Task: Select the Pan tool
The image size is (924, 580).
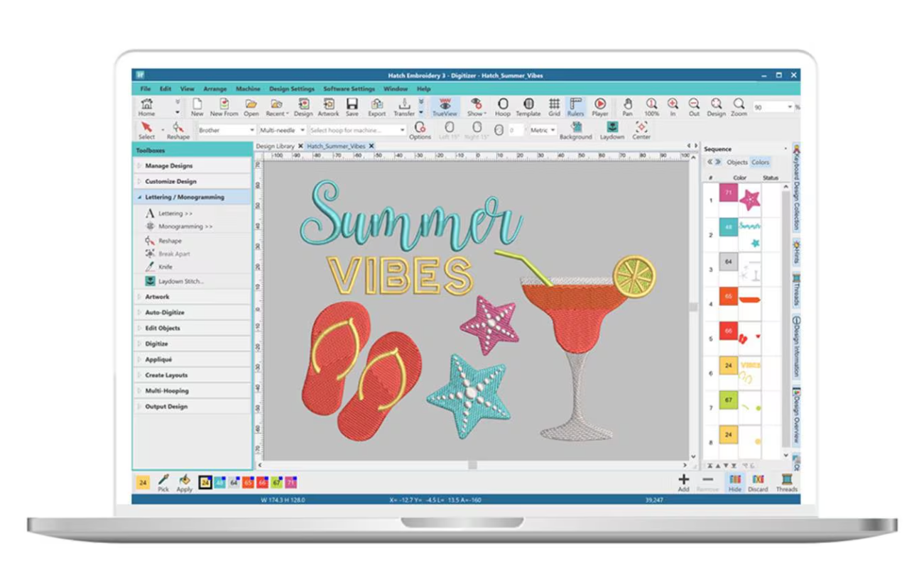Action: coord(627,107)
